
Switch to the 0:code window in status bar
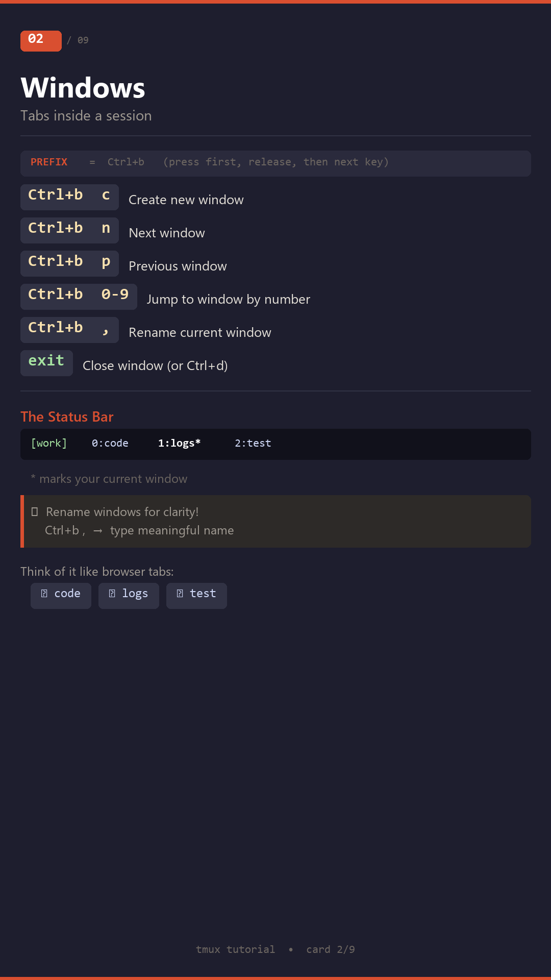point(110,444)
